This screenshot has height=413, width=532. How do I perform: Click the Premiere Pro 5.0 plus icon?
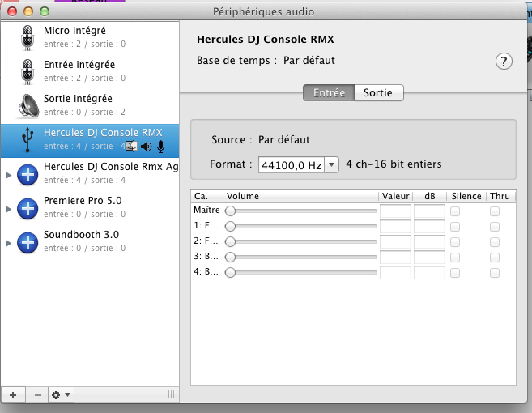(28, 208)
